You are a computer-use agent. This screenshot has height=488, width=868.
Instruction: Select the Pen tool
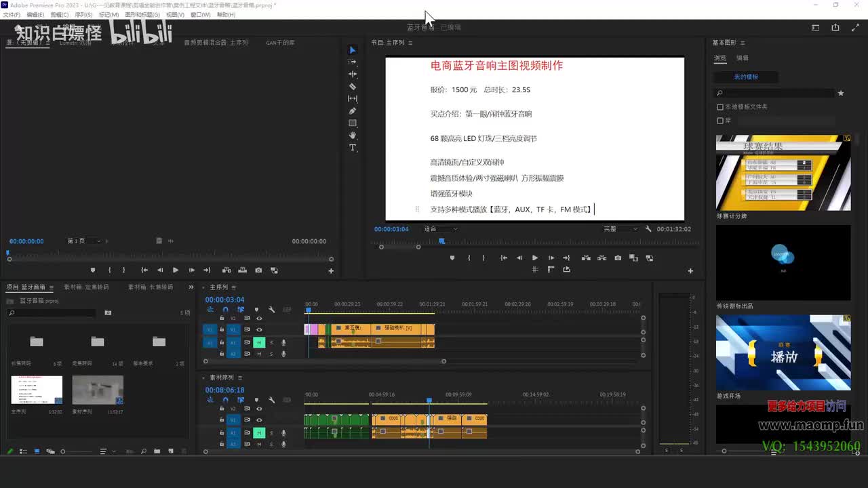tap(352, 110)
